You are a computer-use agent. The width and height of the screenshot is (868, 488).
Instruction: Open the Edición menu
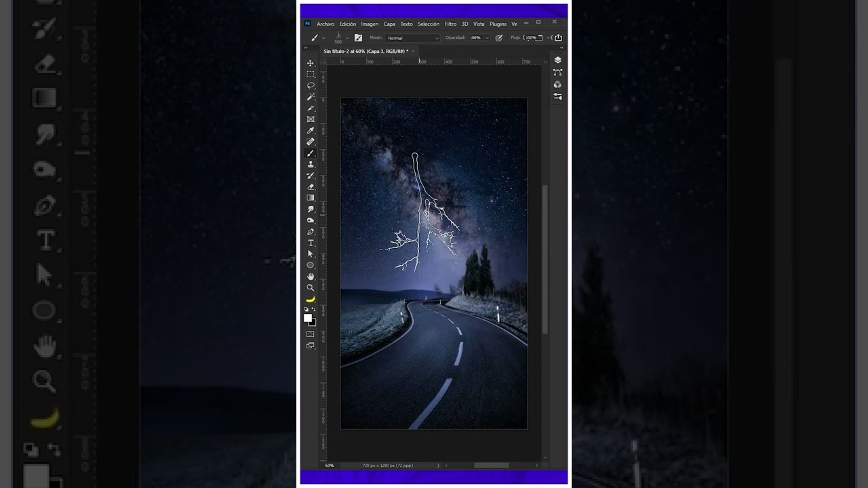[x=348, y=24]
